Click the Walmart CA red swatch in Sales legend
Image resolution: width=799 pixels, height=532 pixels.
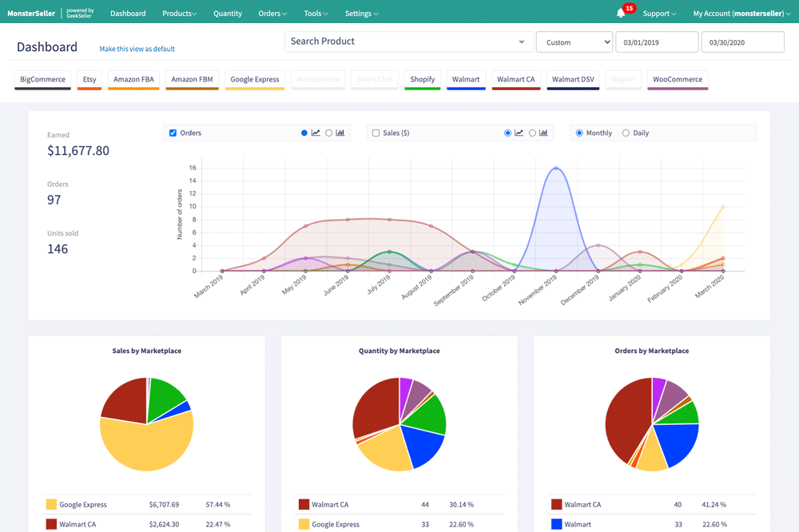tap(51, 524)
